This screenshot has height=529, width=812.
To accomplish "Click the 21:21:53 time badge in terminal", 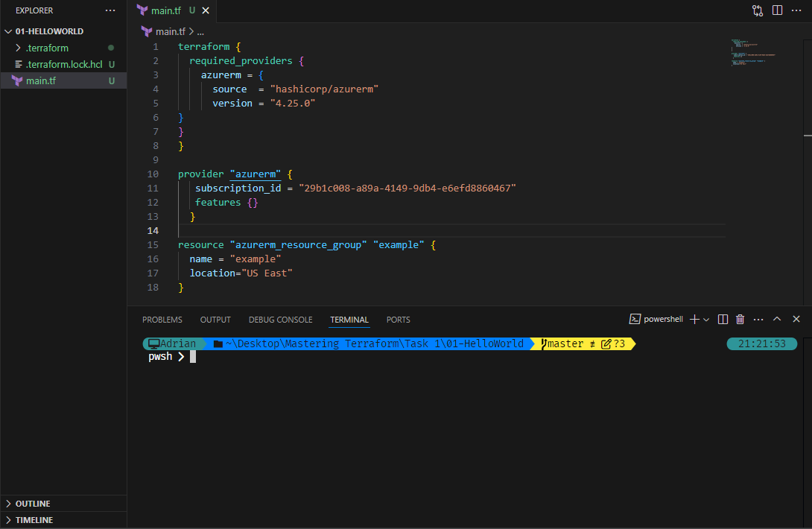I will tap(762, 343).
